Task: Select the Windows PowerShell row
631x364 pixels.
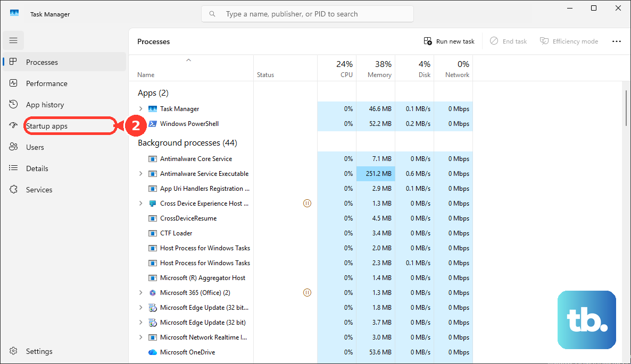Action: coord(301,124)
